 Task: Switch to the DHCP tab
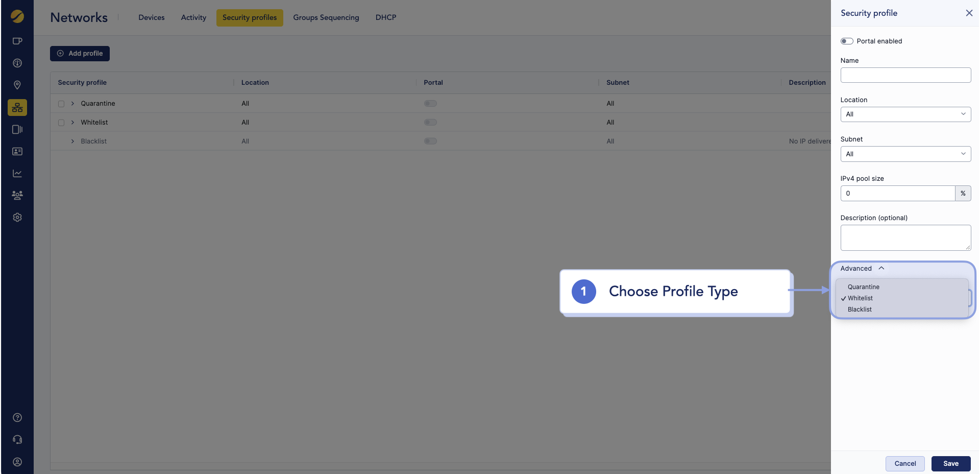386,17
